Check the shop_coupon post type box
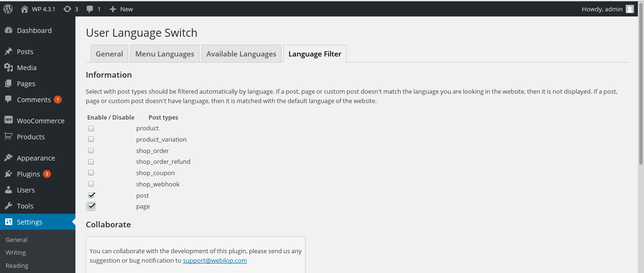The width and height of the screenshot is (644, 273). (91, 173)
